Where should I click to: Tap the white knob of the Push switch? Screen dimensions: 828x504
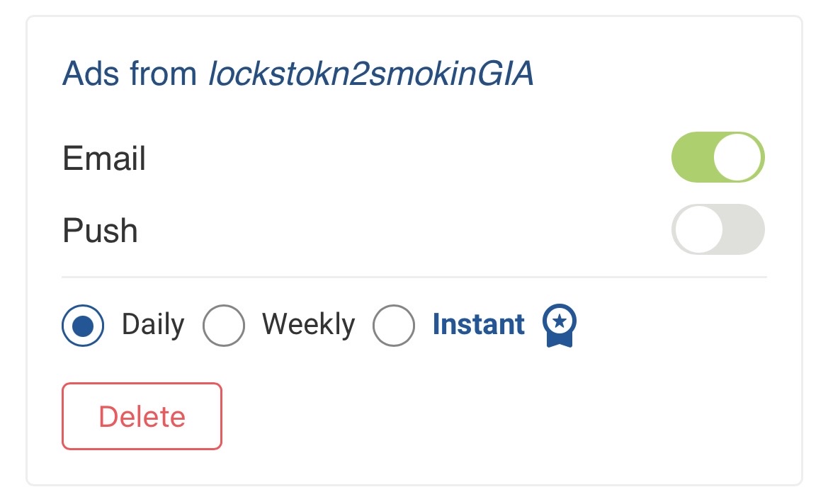698,229
